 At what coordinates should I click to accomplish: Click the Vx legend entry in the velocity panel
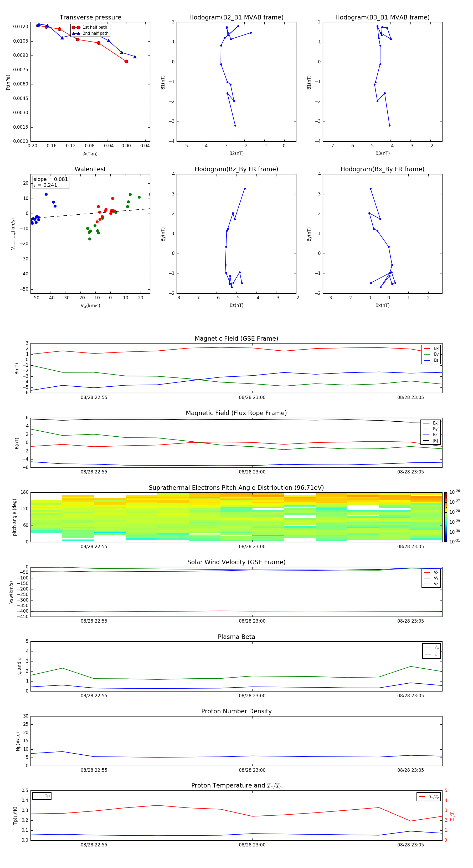click(x=431, y=572)
